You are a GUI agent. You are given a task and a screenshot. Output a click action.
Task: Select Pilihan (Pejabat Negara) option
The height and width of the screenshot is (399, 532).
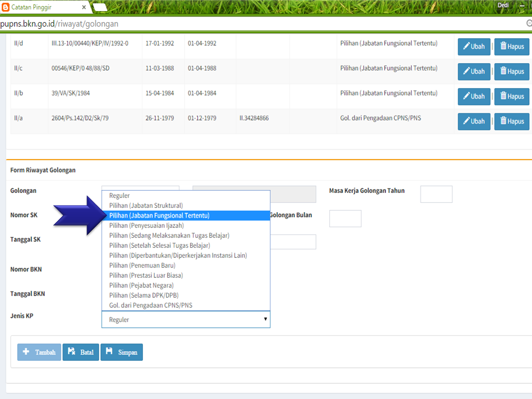coord(186,285)
